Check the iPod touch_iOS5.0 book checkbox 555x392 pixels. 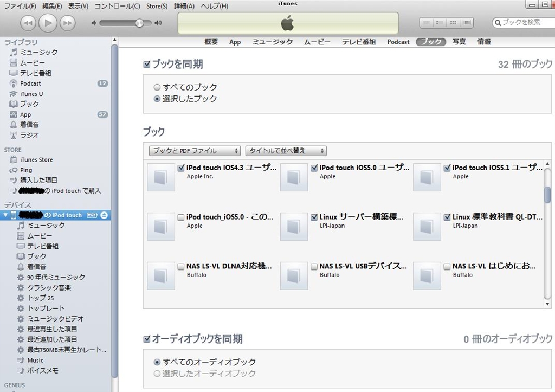(181, 217)
